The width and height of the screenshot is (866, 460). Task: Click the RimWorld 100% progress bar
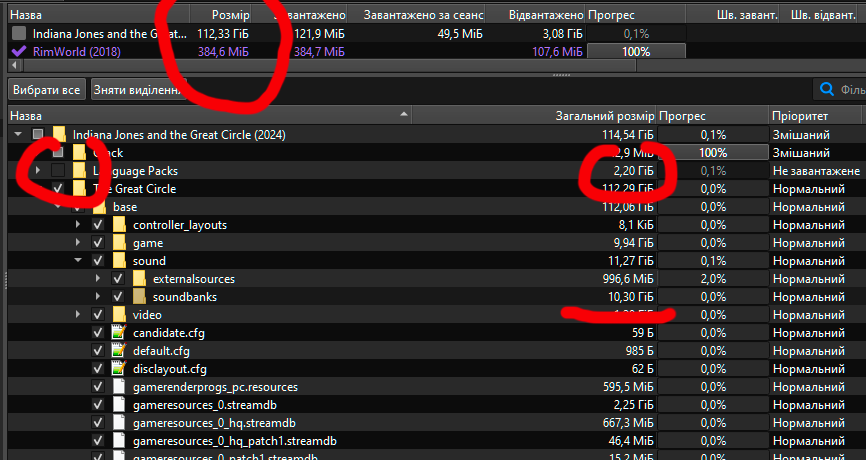636,51
